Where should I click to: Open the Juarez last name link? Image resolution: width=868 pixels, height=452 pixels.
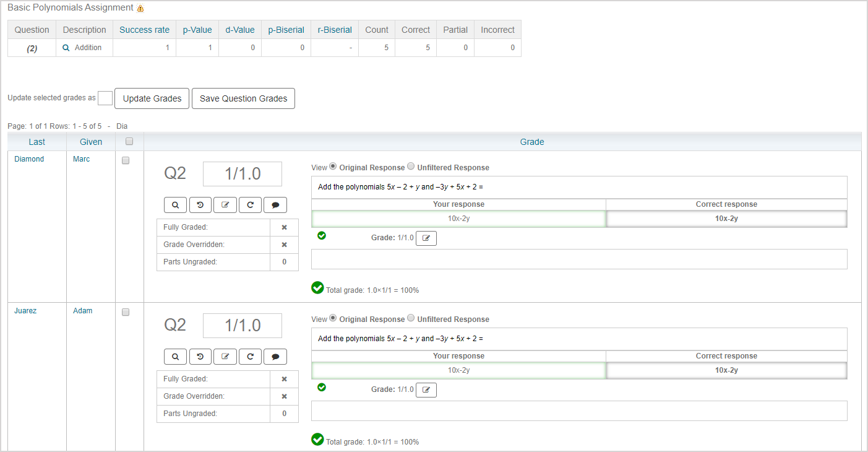(25, 311)
